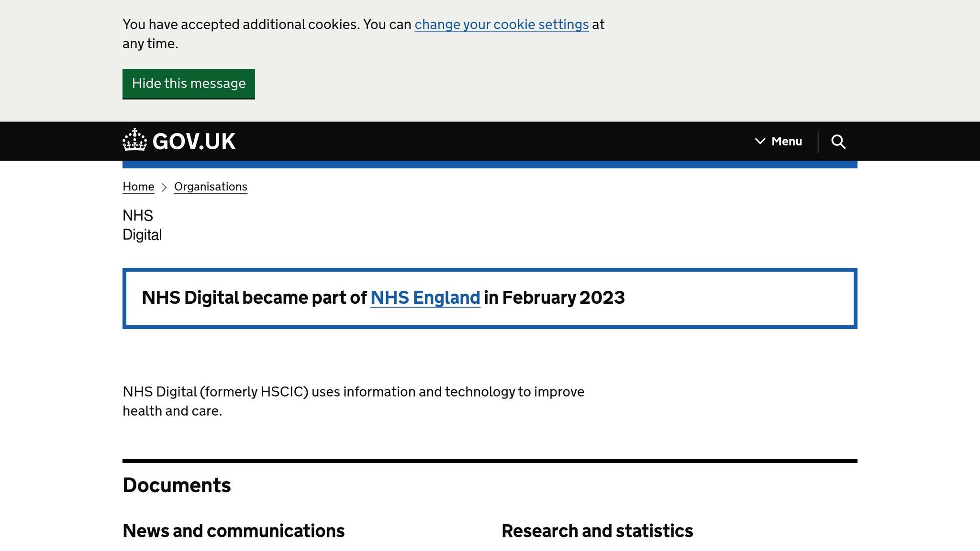
Task: Open change your cookie settings link
Action: click(501, 24)
